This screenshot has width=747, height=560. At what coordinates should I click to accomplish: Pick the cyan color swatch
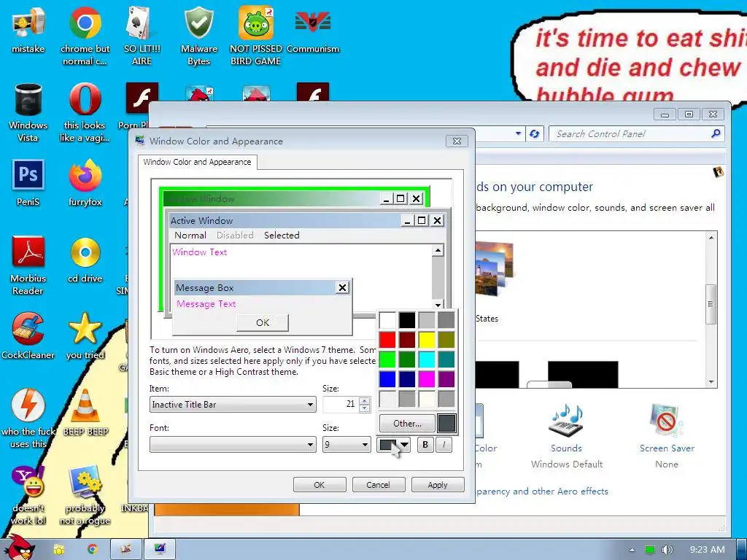pos(426,359)
